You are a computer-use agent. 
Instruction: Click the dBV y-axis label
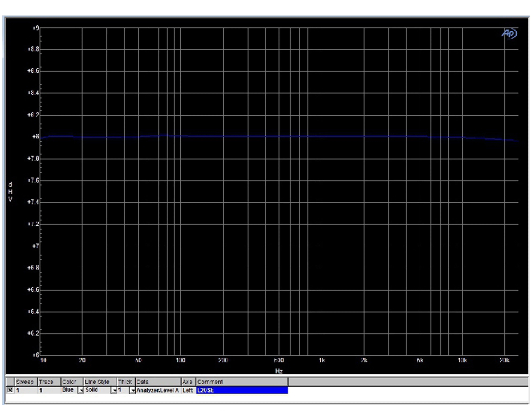click(x=10, y=192)
